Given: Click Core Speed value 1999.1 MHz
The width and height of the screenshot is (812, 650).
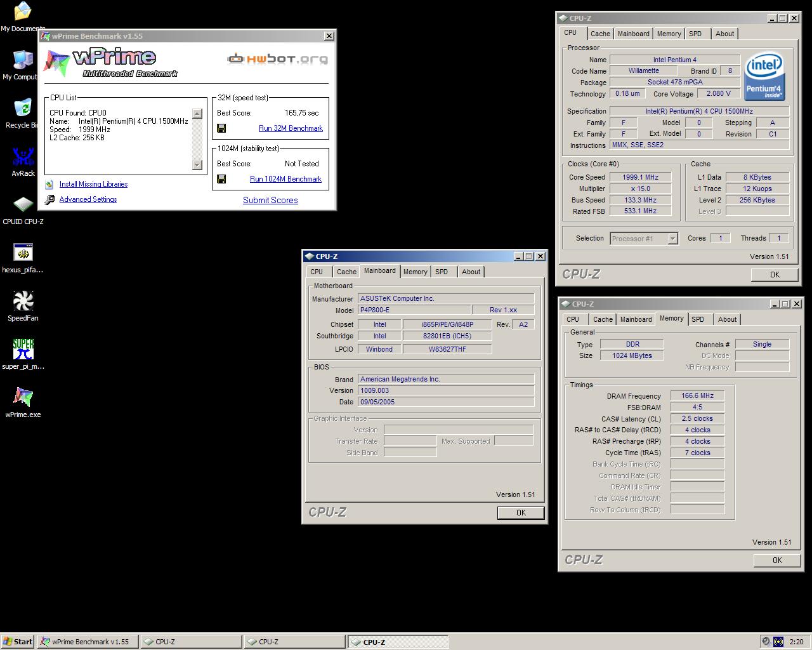Looking at the screenshot, I should (x=640, y=178).
